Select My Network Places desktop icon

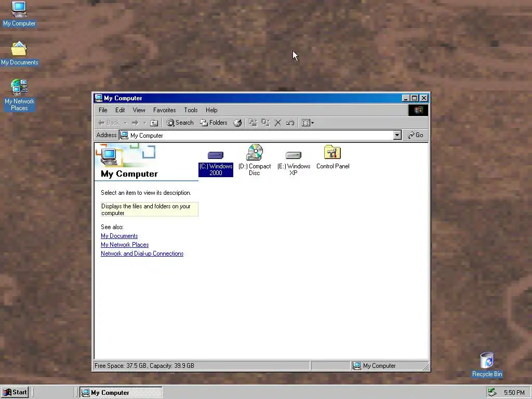(19, 96)
